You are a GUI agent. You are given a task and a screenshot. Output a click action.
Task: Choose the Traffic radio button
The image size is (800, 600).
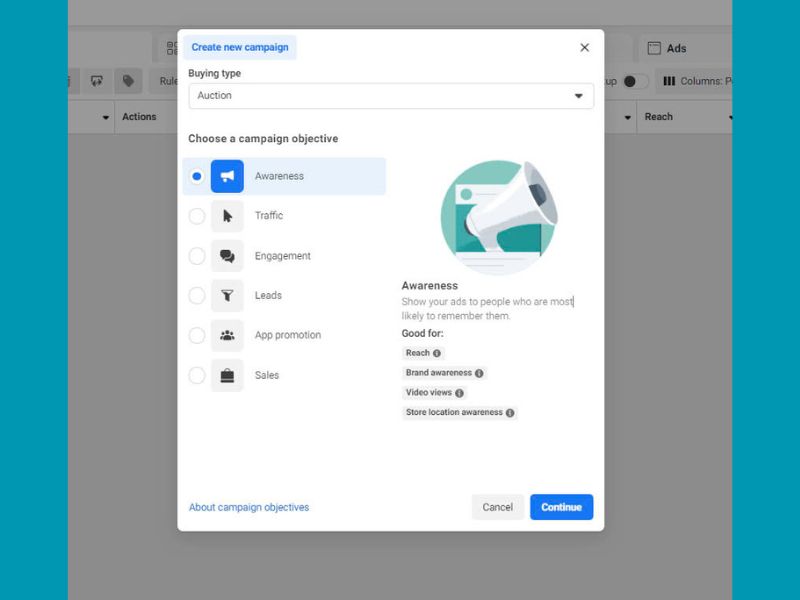point(196,216)
